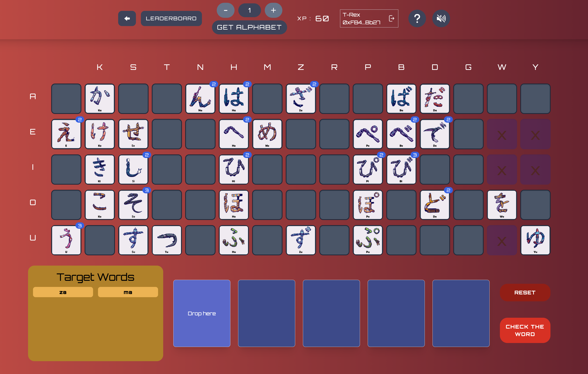Open the Leaderboard

pyautogui.click(x=171, y=19)
